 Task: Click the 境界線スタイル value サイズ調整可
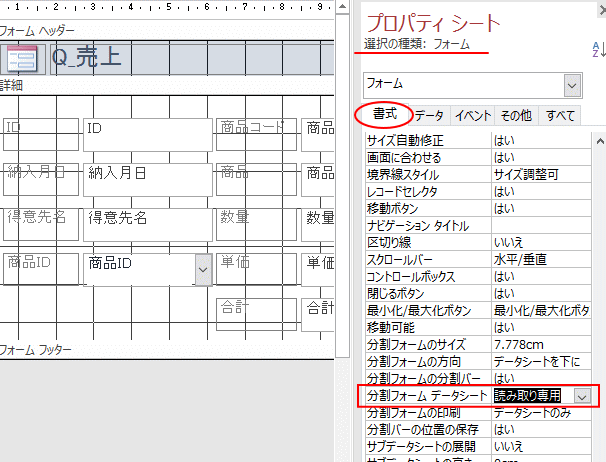pos(541,174)
